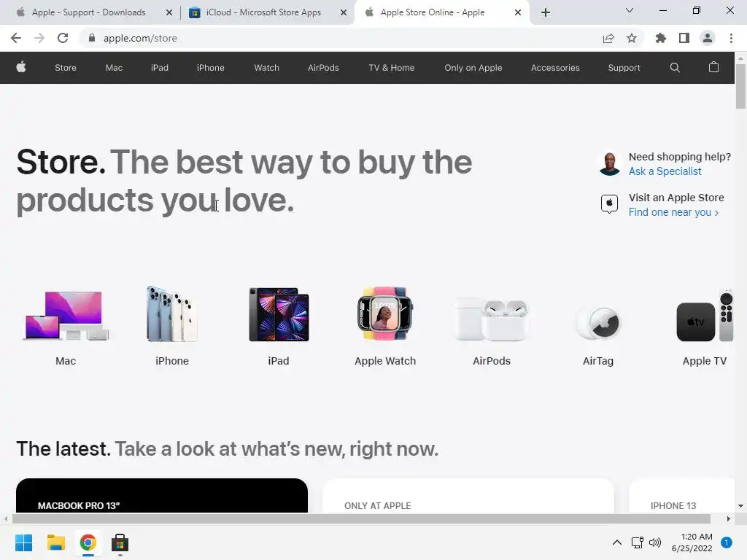Open the TV & Home nav item

[x=392, y=68]
